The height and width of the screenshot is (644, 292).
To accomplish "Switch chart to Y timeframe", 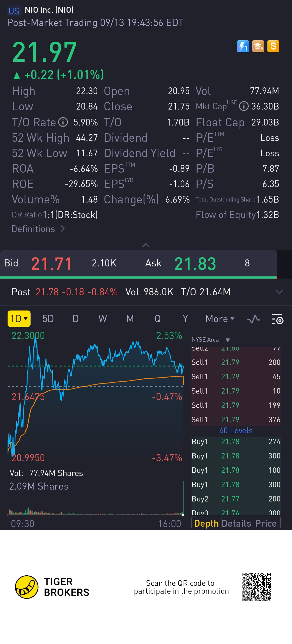I will point(185,319).
